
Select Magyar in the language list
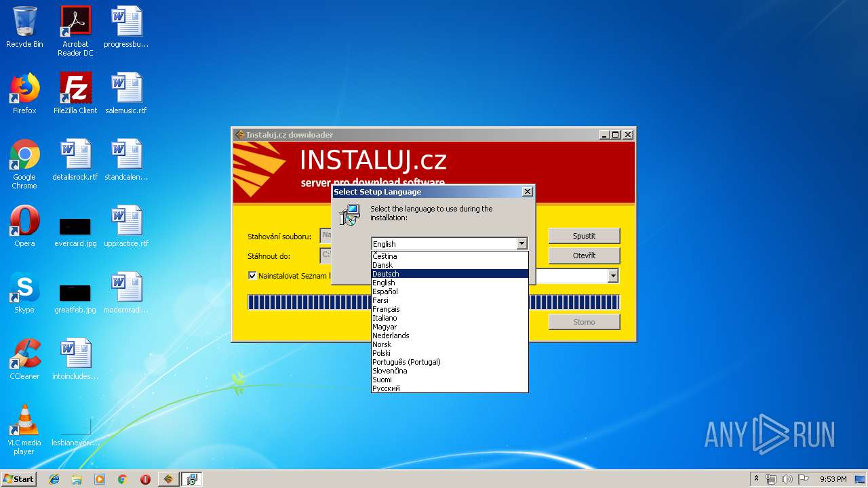(450, 327)
